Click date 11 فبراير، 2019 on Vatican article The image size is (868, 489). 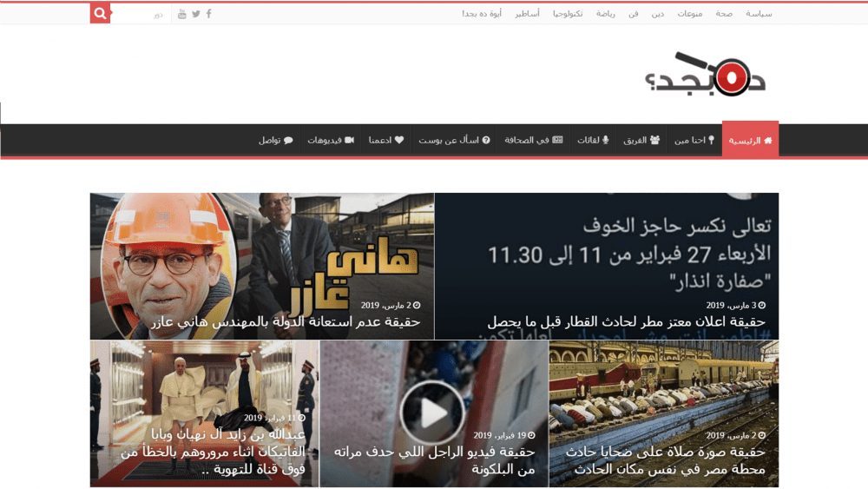274,418
